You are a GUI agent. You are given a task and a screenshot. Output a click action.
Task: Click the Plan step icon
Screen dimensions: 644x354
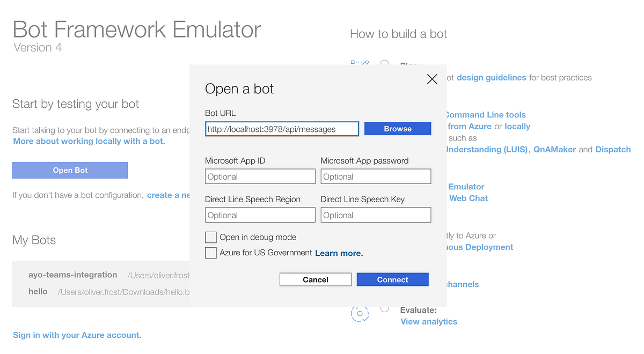(360, 63)
